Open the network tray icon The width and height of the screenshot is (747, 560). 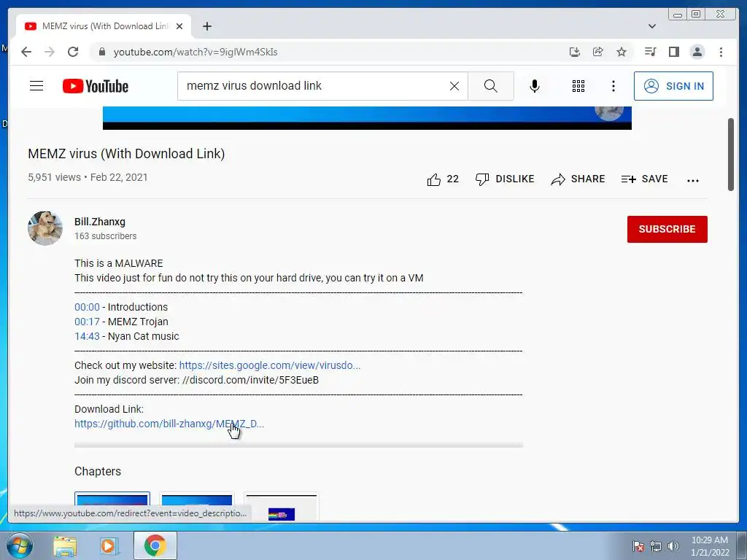656,546
